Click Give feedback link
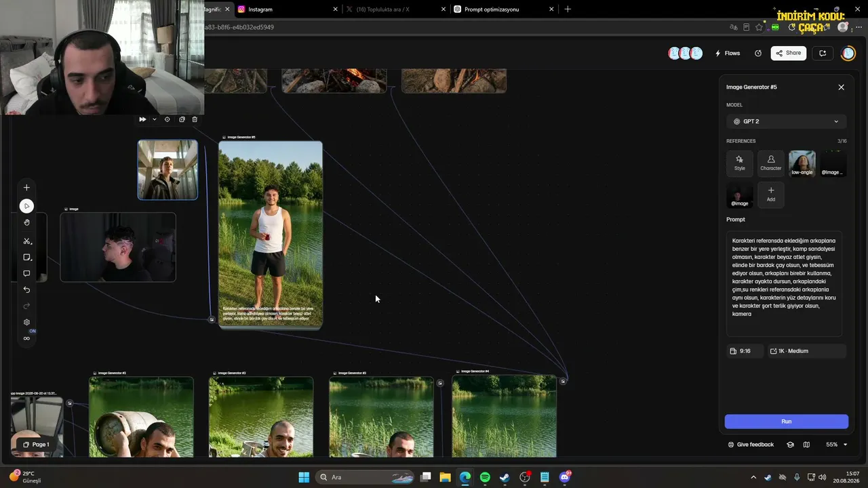 pos(751,445)
